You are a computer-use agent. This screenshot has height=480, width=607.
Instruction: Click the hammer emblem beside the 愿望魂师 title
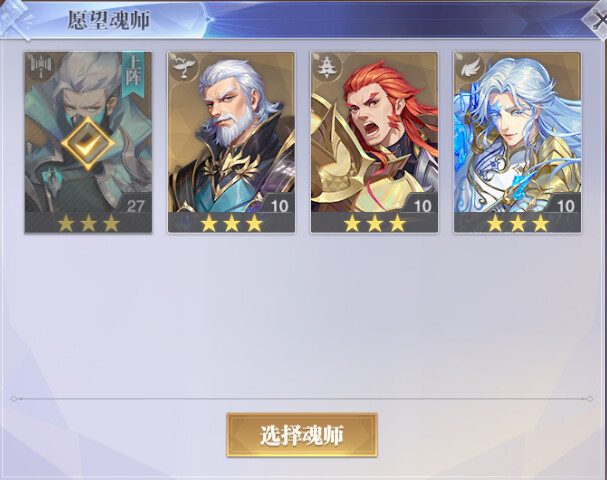click(x=15, y=19)
